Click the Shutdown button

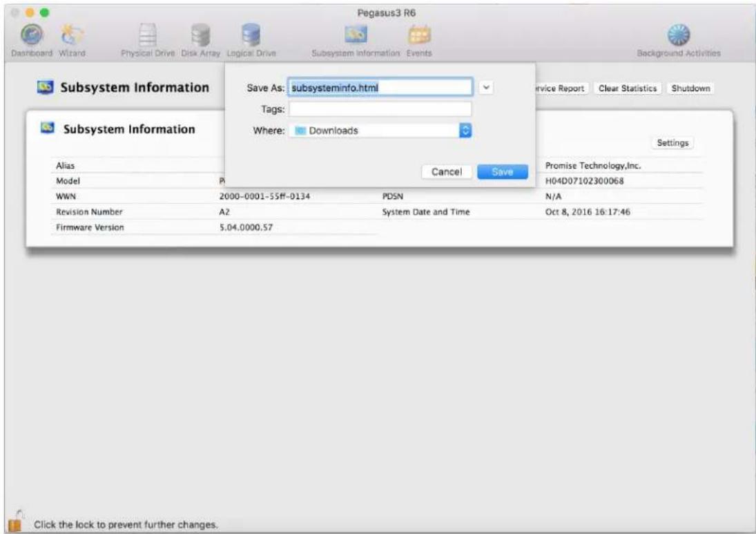690,88
